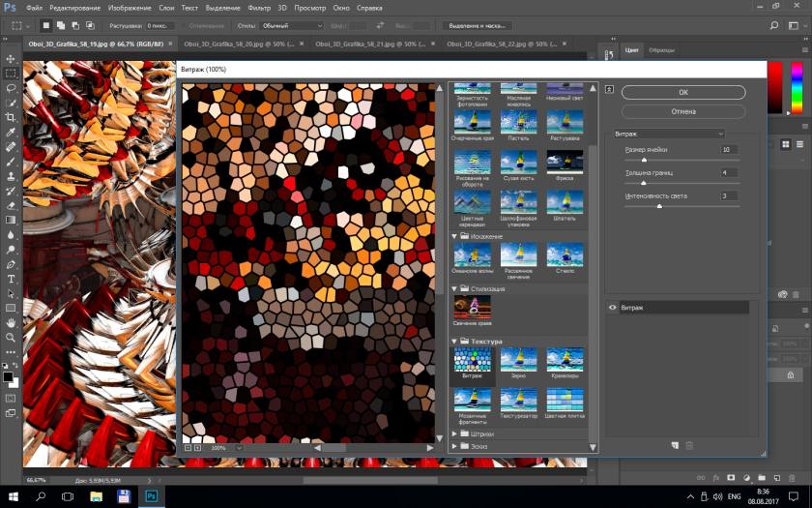Zoom in preview with plus button
This screenshot has width=812, height=508.
[x=198, y=447]
